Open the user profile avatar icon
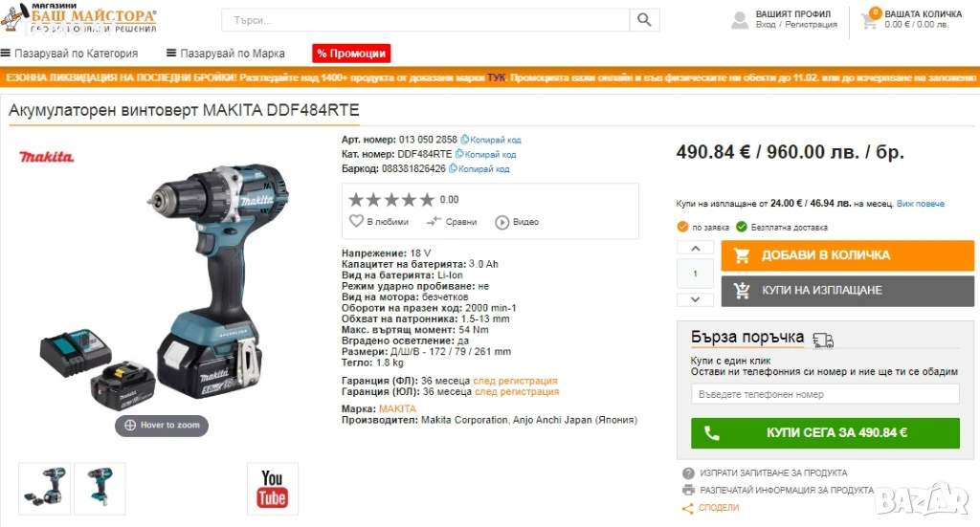The image size is (980, 527). [x=740, y=20]
